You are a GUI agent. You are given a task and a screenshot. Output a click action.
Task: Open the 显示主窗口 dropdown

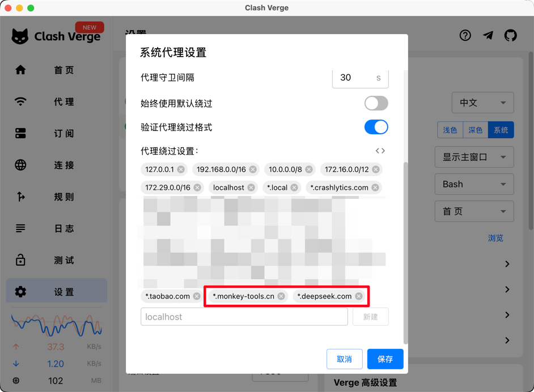474,157
